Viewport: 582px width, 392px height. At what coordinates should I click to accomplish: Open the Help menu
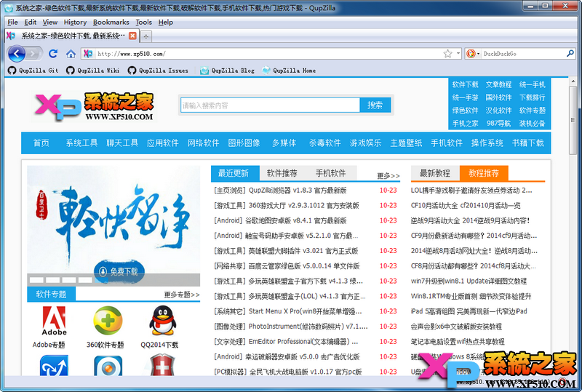tap(166, 23)
